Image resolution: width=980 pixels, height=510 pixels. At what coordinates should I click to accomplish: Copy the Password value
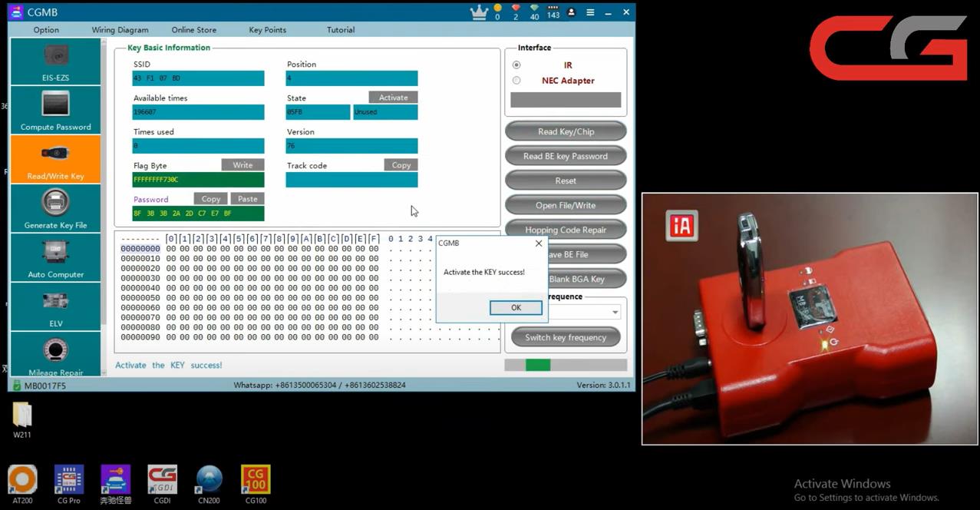211,199
